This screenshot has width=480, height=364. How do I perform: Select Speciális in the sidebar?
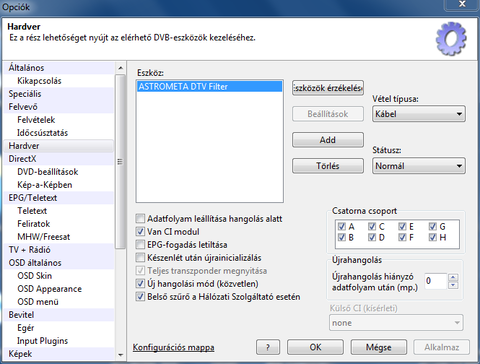[58, 94]
